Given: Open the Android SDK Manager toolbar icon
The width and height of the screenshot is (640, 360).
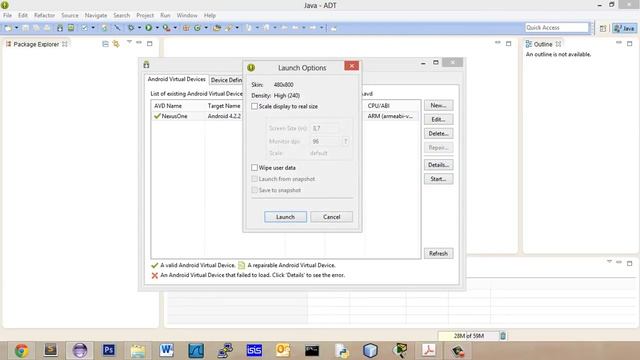Looking at the screenshot, I should 60,28.
